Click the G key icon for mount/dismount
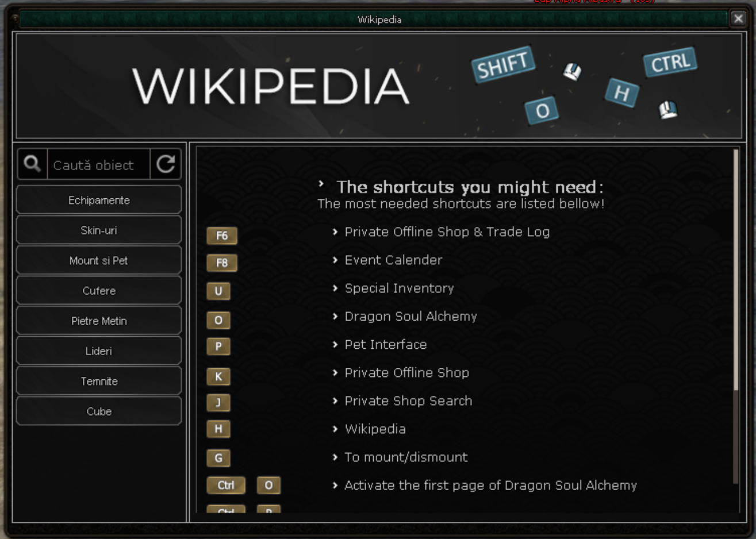Screen dimensions: 756x539 (x=218, y=458)
